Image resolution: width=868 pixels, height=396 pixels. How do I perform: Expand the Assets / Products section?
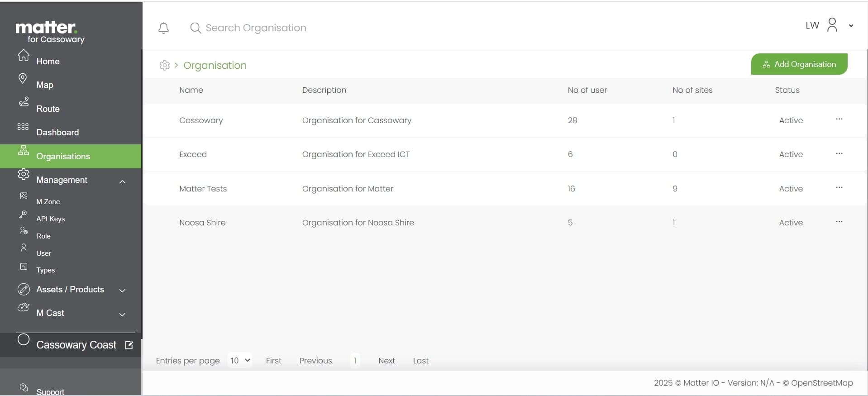point(122,291)
